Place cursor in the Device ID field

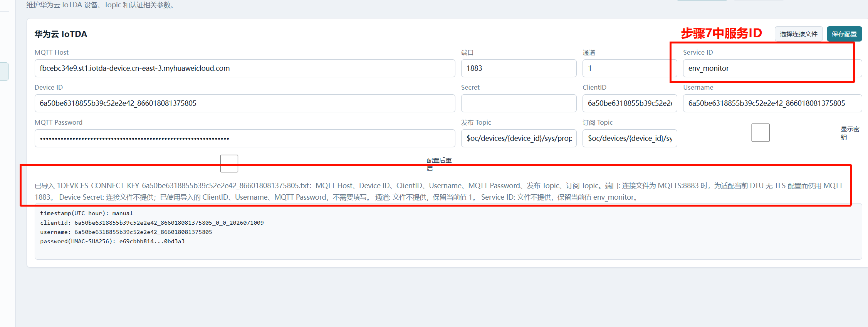[x=245, y=103]
